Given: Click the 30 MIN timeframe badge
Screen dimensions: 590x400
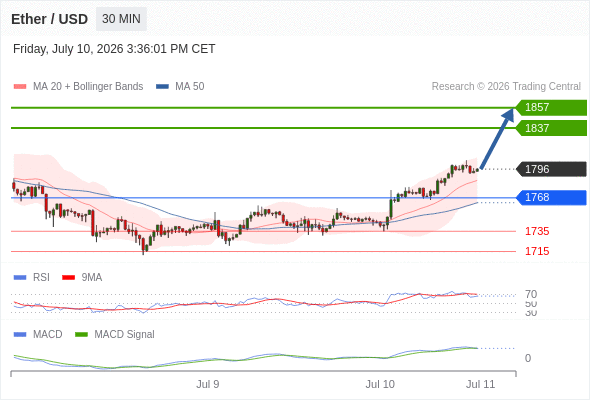Looking at the screenshot, I should point(121,19).
